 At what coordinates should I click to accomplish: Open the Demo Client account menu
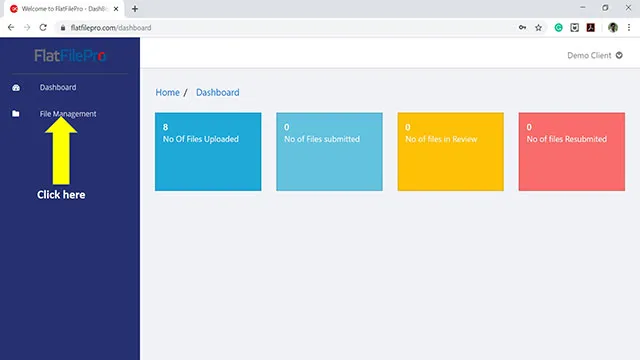(x=595, y=56)
